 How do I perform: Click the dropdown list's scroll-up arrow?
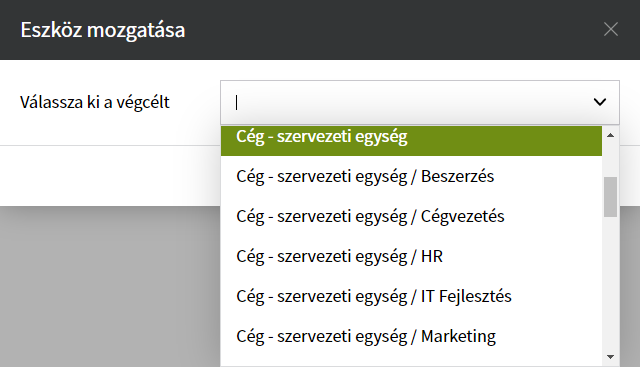tap(611, 135)
